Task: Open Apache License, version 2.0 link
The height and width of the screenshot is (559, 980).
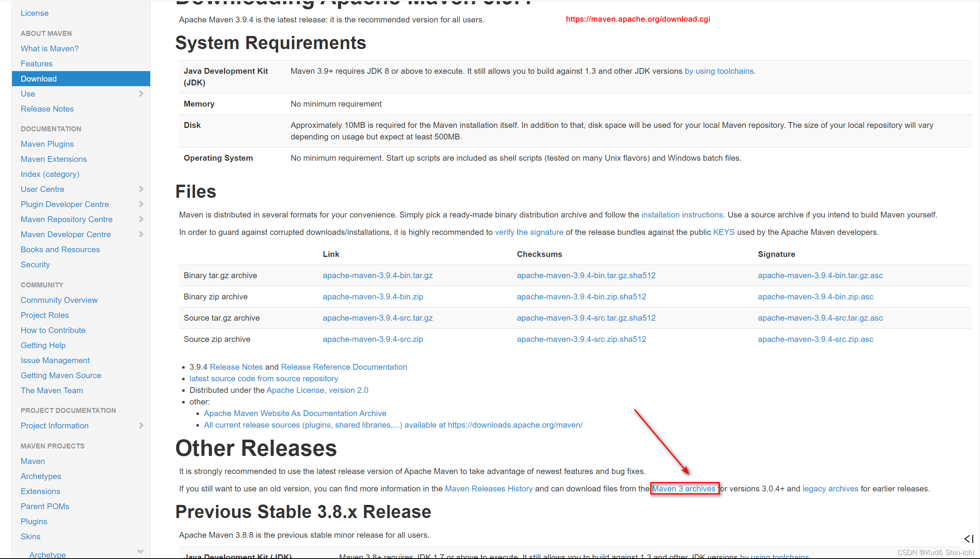Action: click(x=317, y=390)
